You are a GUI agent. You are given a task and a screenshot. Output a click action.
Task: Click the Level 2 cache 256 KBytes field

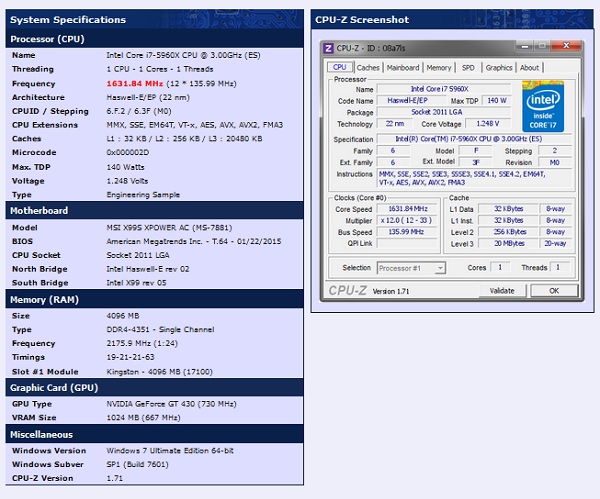point(508,232)
